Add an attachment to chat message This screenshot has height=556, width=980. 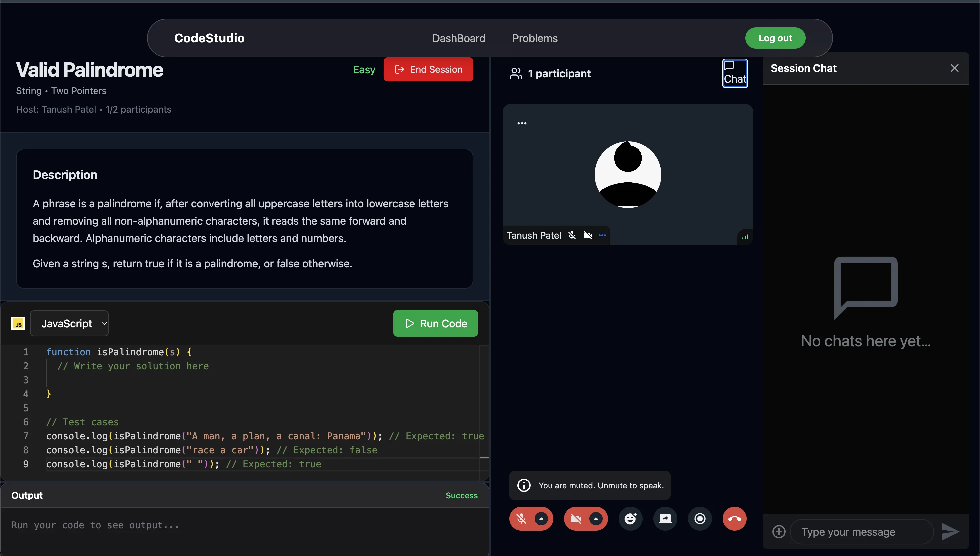pos(779,532)
